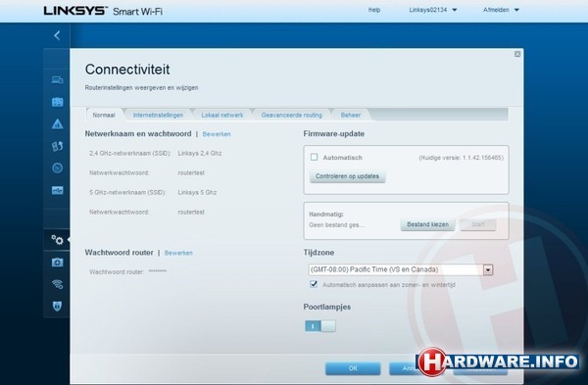Click the 2,4 GHz 'routertest' password value
This screenshot has width=588, height=385.
click(191, 172)
